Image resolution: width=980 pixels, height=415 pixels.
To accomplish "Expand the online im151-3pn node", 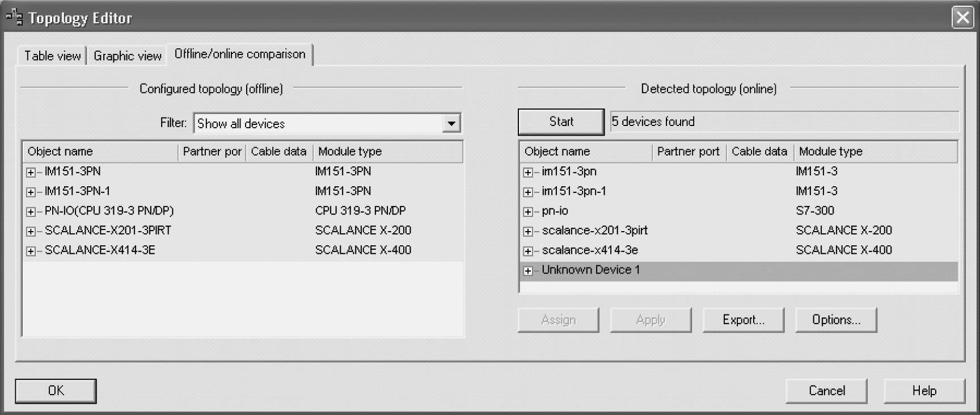I will (528, 172).
